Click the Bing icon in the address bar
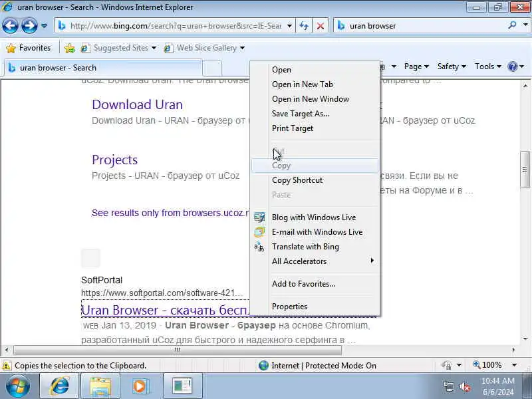 tap(62, 26)
